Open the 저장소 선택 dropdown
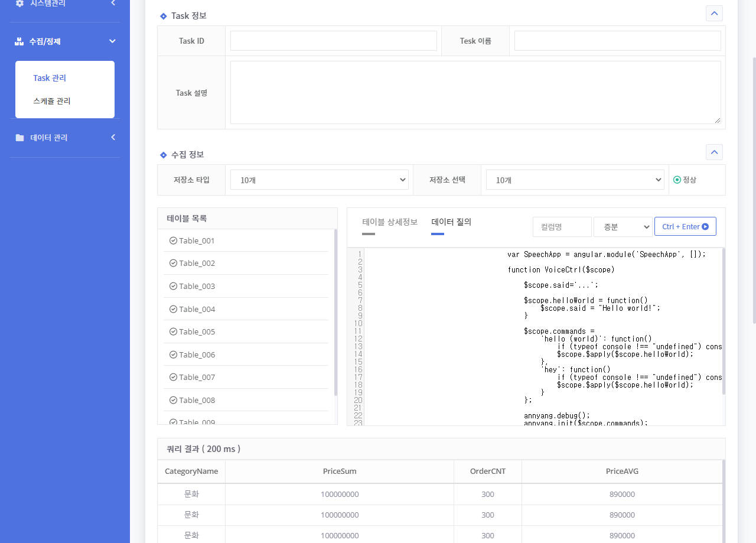The image size is (756, 543). pyautogui.click(x=575, y=180)
